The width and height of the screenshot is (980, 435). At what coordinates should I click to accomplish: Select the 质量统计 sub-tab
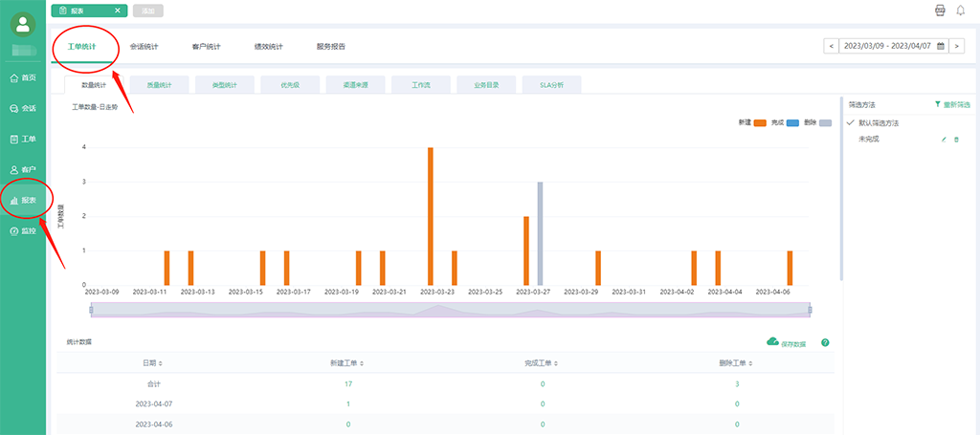pos(160,85)
